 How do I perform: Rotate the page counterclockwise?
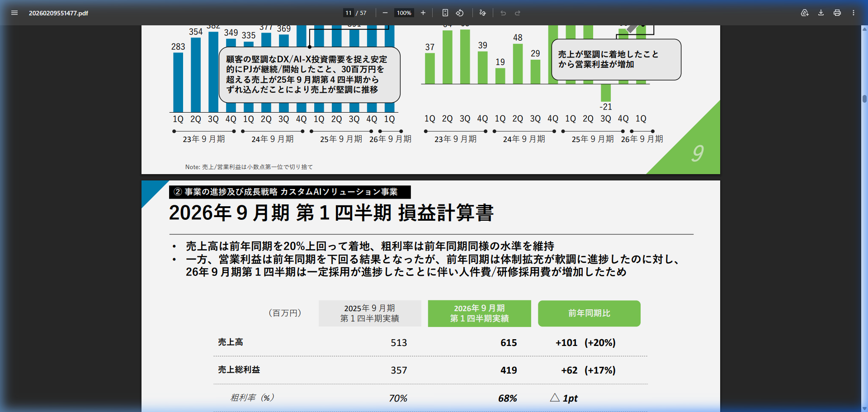coord(460,13)
